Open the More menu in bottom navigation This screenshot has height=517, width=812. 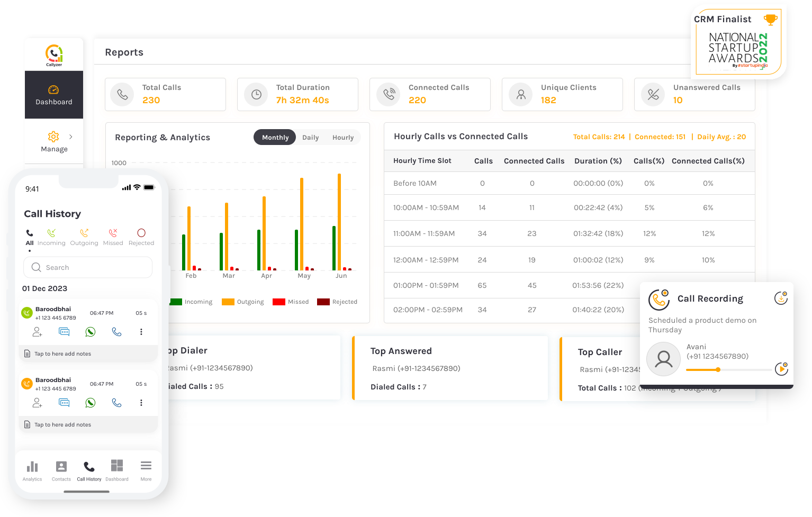click(146, 469)
